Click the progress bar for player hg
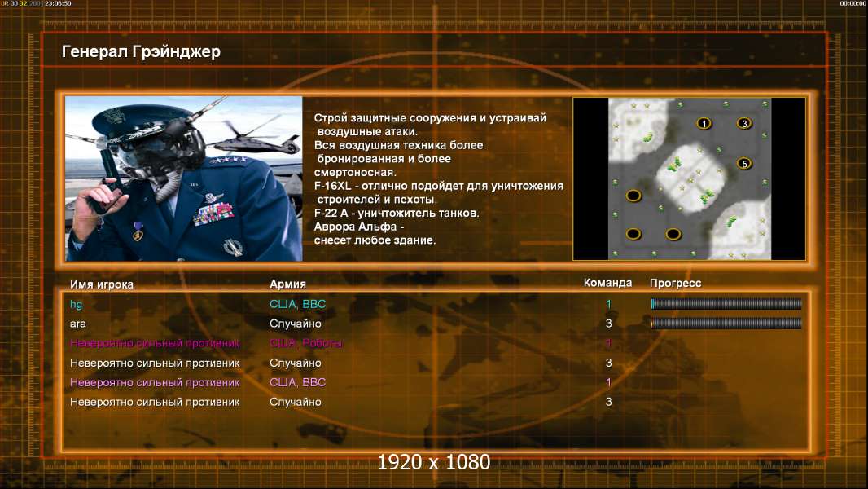This screenshot has height=489, width=868. click(726, 303)
